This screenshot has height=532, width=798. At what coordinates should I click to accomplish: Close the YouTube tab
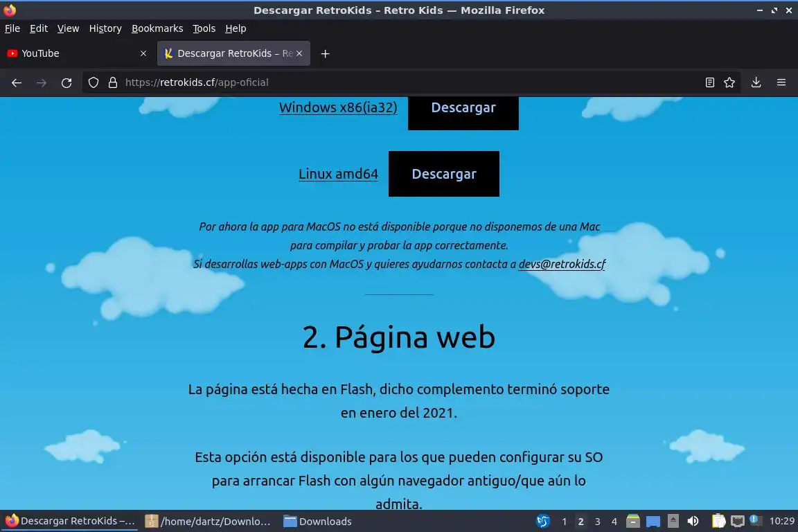(x=143, y=53)
